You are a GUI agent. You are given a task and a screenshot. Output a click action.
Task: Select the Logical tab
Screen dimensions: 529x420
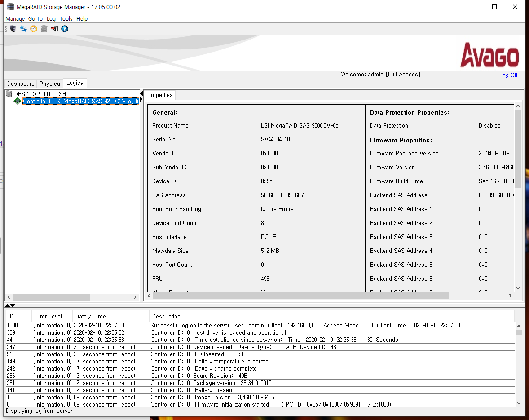(x=75, y=83)
